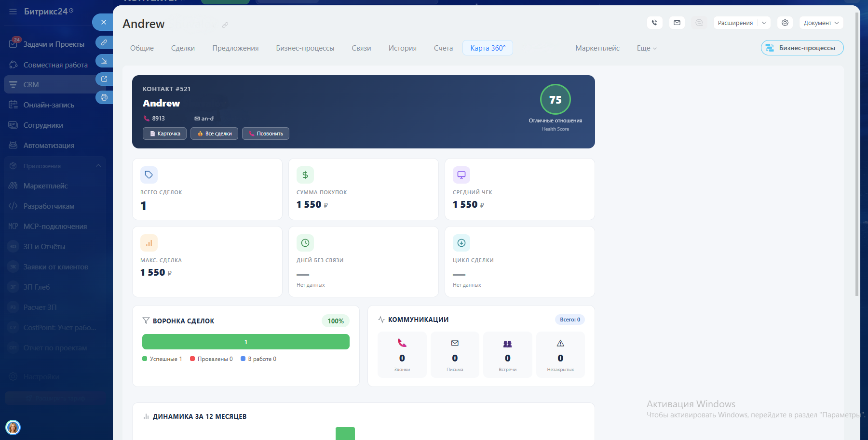The image size is (868, 440).
Task: Click the Маркетплейс sidebar icon
Action: point(14,186)
